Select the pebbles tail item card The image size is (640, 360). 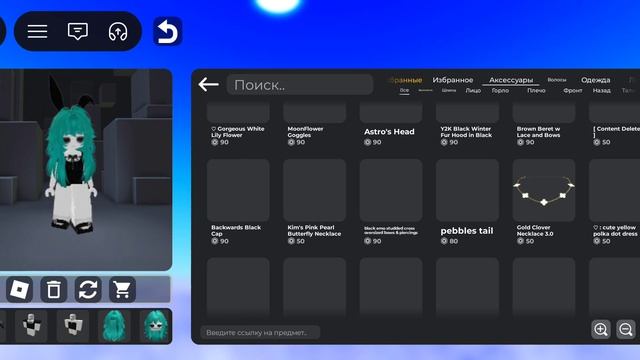click(467, 202)
